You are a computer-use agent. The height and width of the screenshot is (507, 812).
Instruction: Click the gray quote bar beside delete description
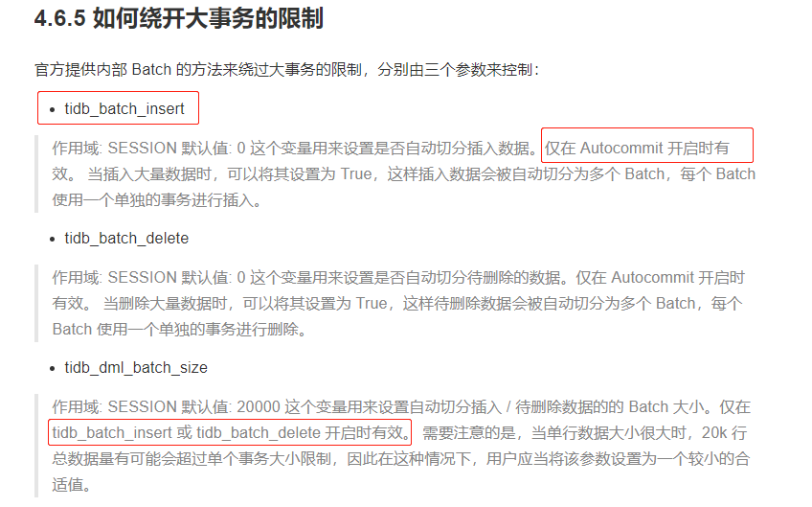(36, 303)
